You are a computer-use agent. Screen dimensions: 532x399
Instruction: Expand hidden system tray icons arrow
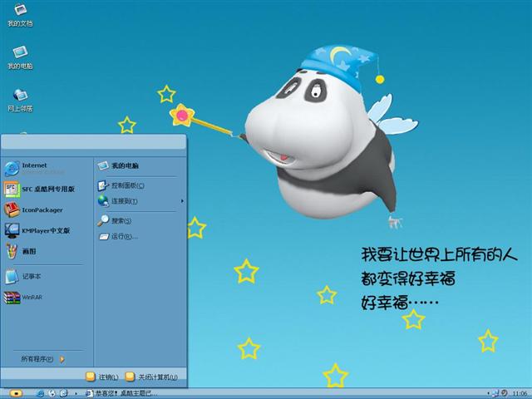coord(489,393)
